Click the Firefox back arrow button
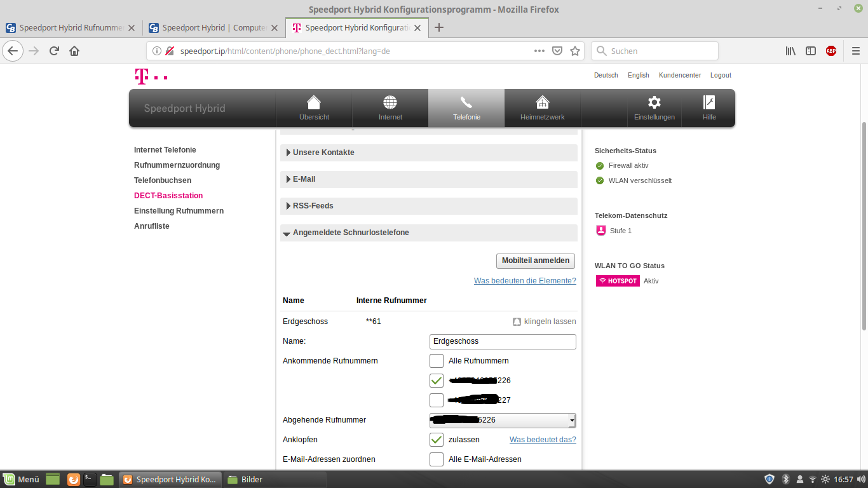The width and height of the screenshot is (868, 488). [13, 51]
